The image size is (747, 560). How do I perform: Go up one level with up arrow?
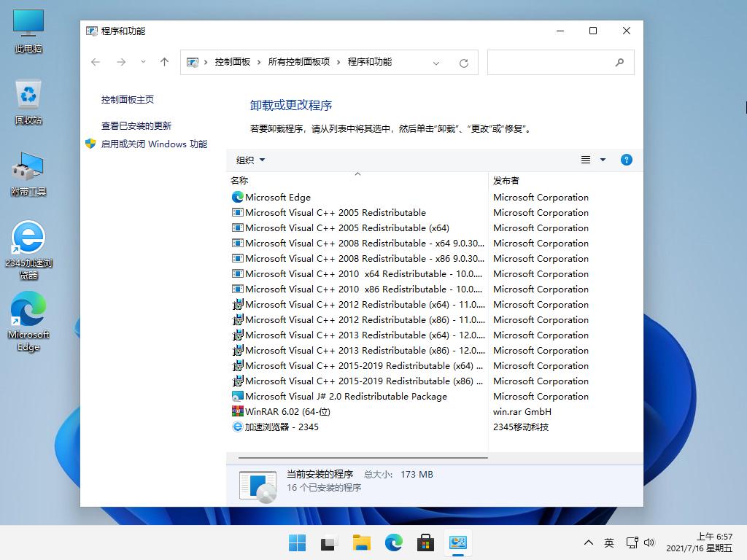164,62
